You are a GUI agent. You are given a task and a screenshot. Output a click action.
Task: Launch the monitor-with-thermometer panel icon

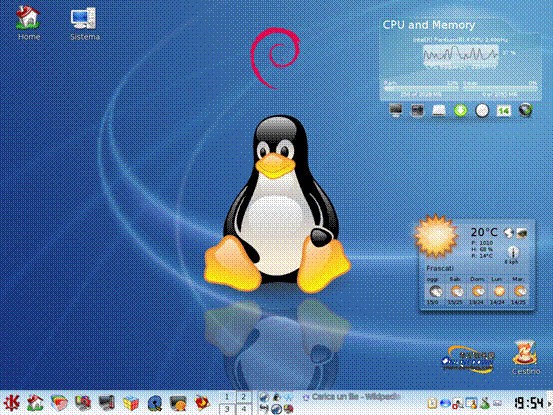(x=107, y=403)
